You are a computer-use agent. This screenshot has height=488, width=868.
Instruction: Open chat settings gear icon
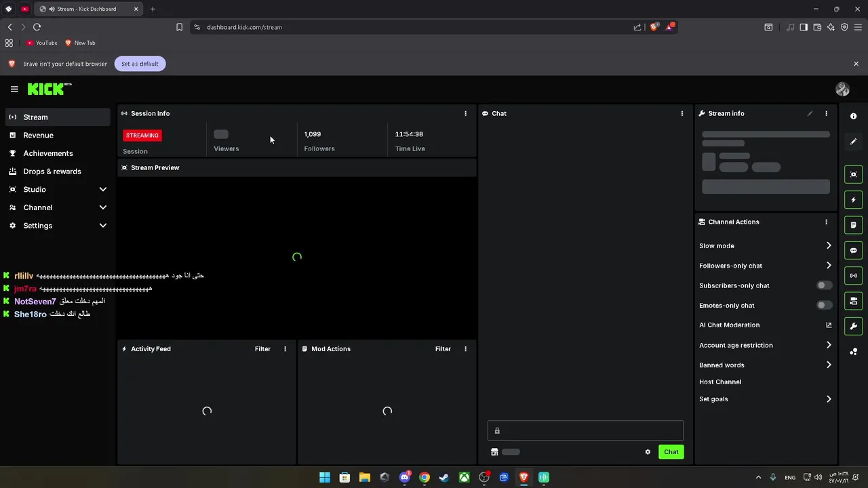[x=648, y=452]
